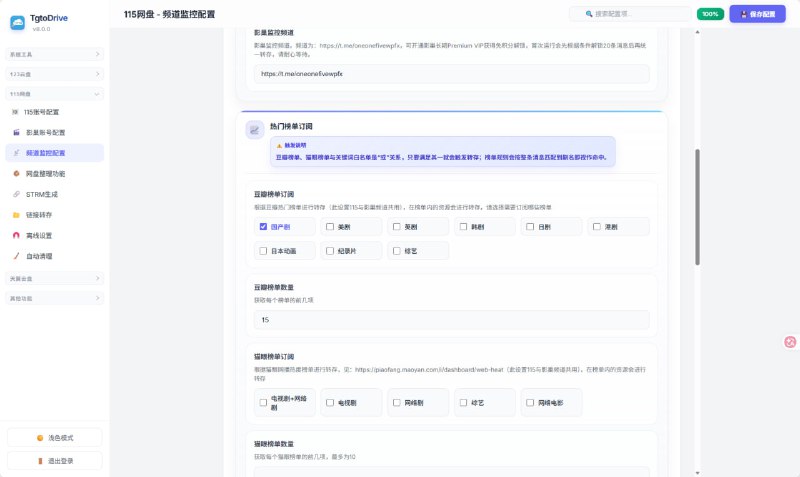Click the 猫眼榜单数量 label
Image resolution: width=800 pixels, height=477 pixels.
coord(274,444)
